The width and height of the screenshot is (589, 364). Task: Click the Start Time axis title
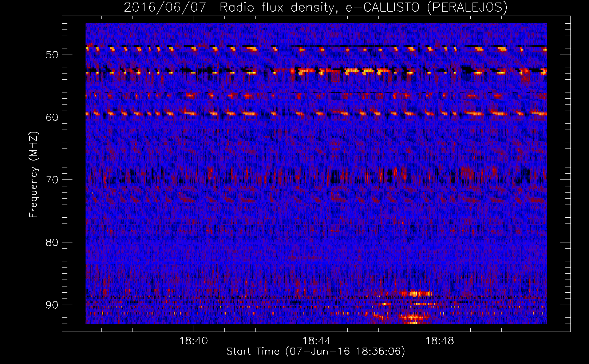pyautogui.click(x=316, y=351)
